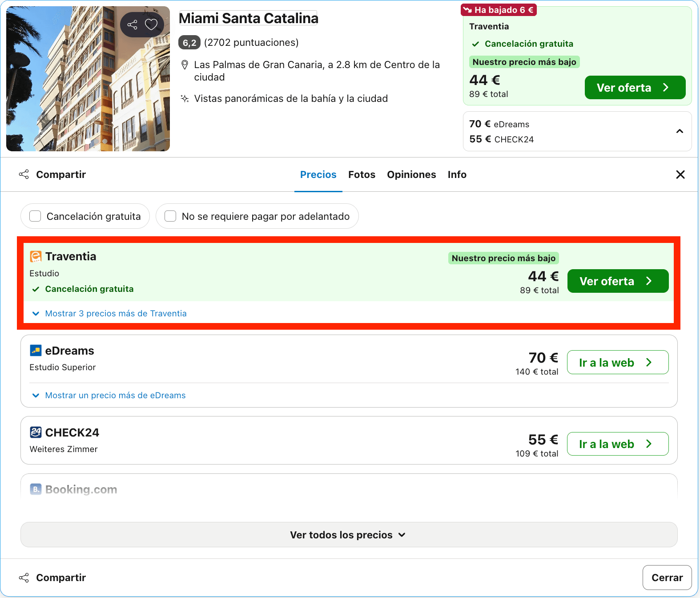
Task: Click the CHECK24 logo icon
Action: pyautogui.click(x=36, y=432)
